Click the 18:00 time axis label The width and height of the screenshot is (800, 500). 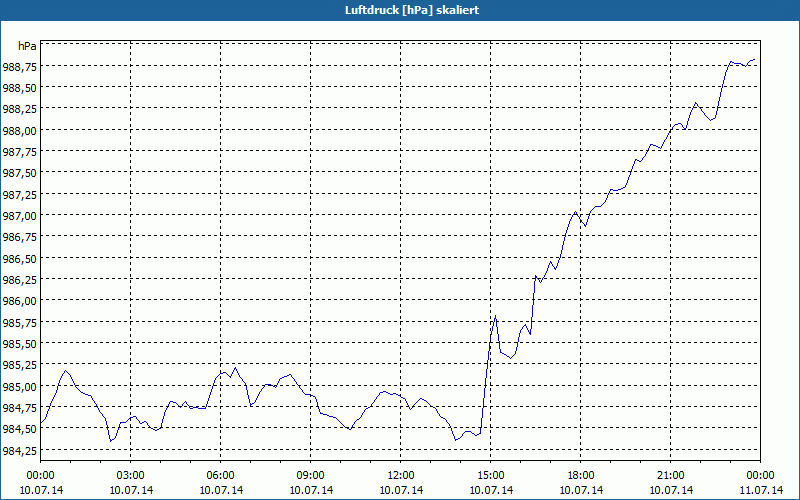pos(581,476)
